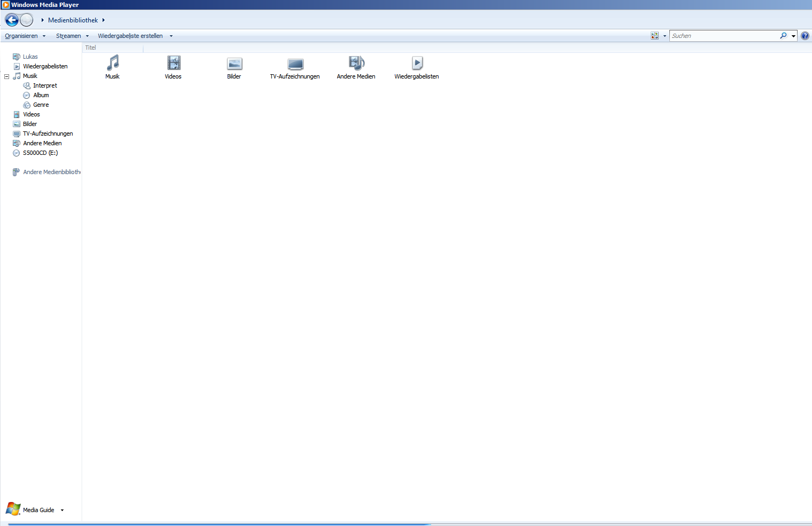Open the Media Guide dropdown arrow

point(62,510)
